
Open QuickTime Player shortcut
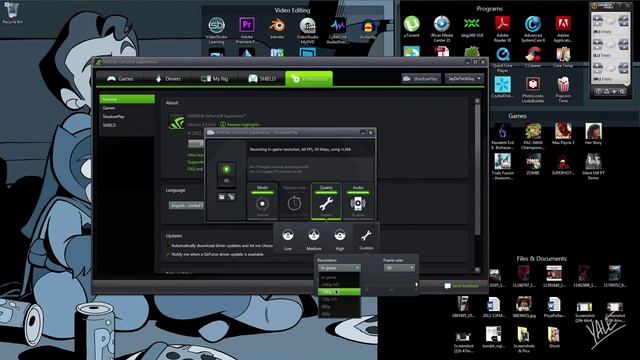point(502,60)
